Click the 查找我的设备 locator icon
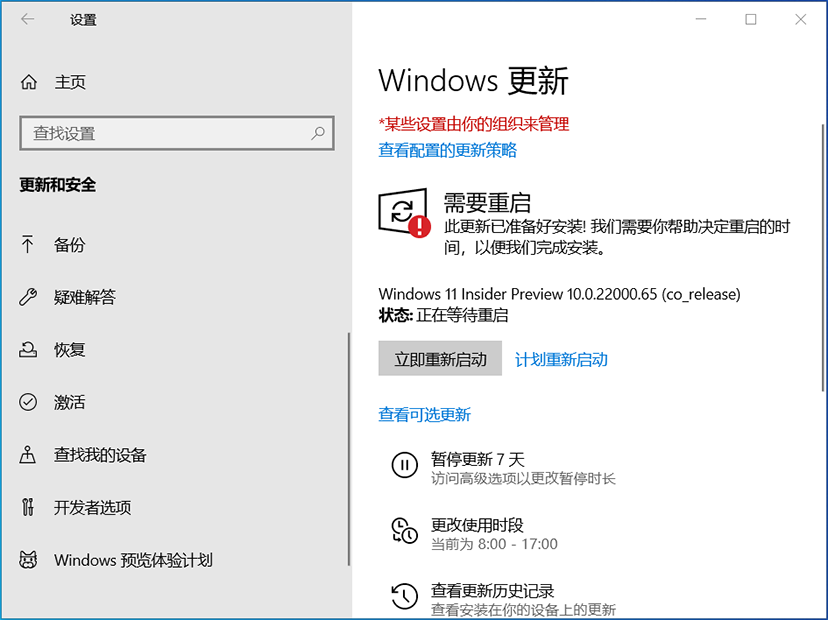The width and height of the screenshot is (828, 620). [x=27, y=455]
